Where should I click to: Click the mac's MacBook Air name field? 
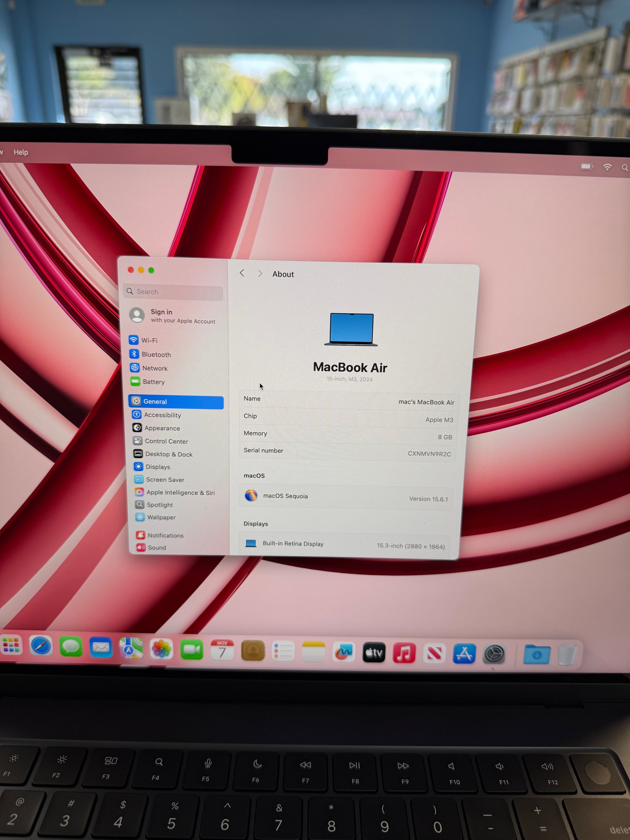coord(426,402)
